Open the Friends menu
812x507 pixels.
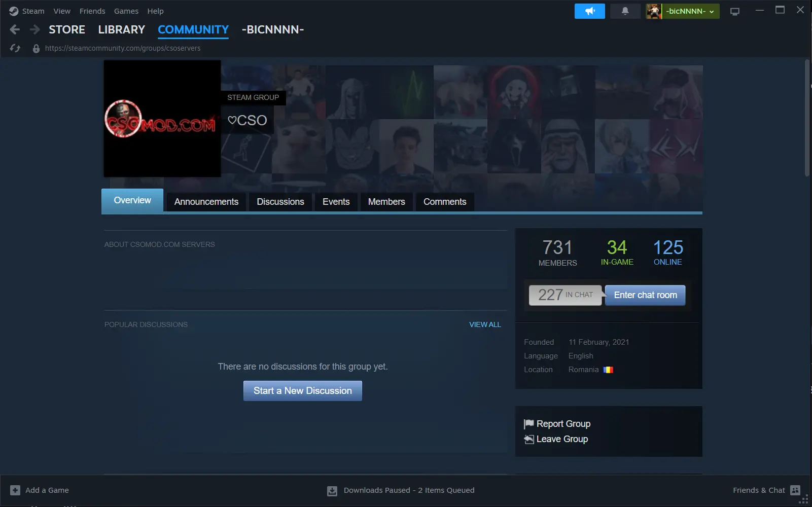coord(92,11)
